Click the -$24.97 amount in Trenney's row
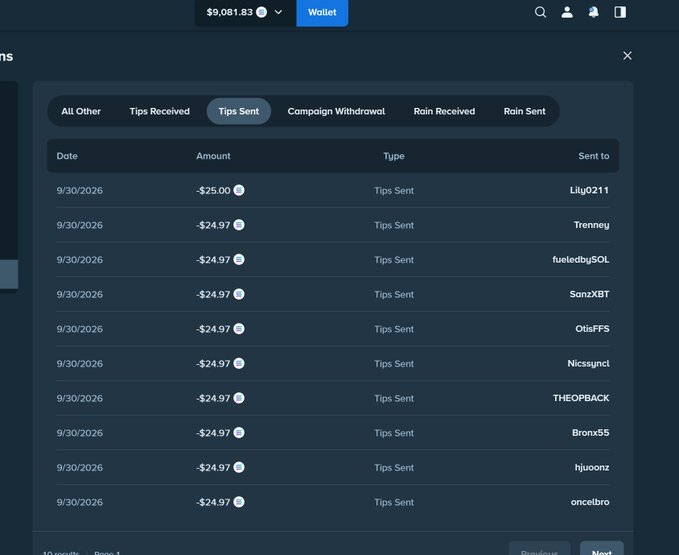 tap(213, 225)
